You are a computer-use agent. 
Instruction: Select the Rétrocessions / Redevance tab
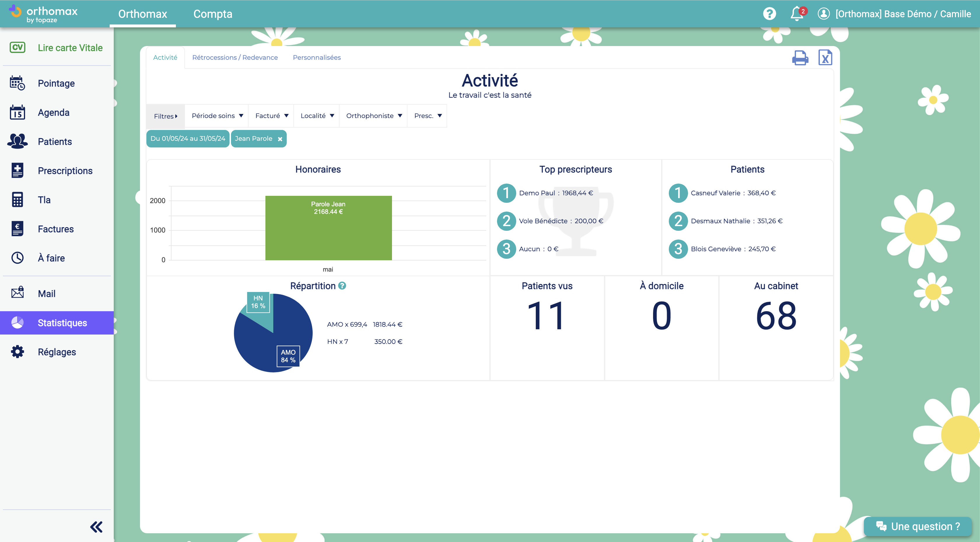pos(235,57)
